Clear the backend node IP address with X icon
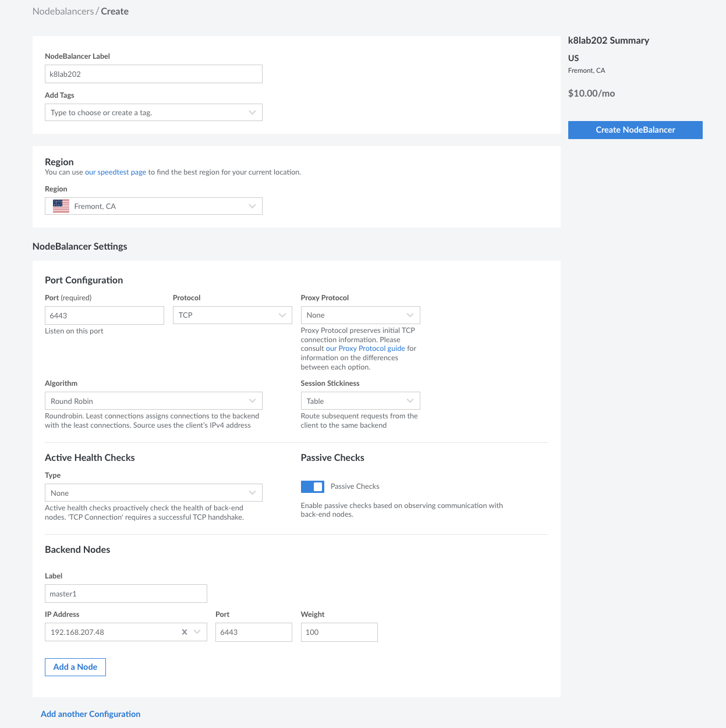 pos(185,632)
